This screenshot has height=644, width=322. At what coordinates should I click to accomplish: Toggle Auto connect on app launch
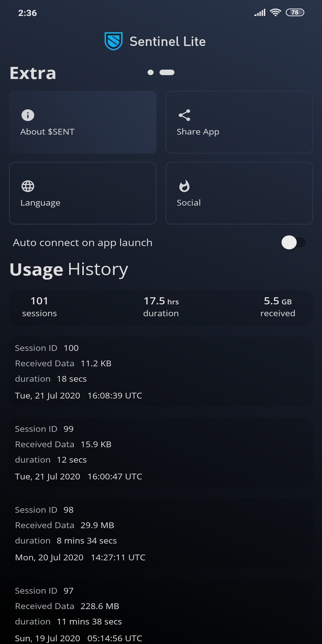pyautogui.click(x=294, y=242)
